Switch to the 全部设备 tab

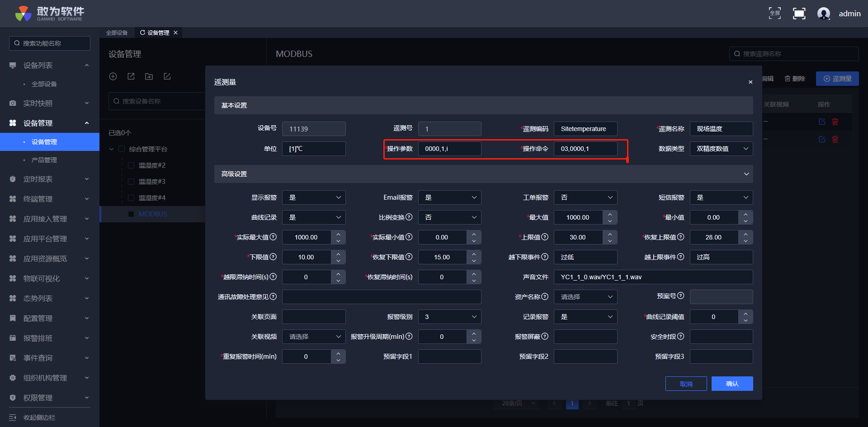coord(117,33)
